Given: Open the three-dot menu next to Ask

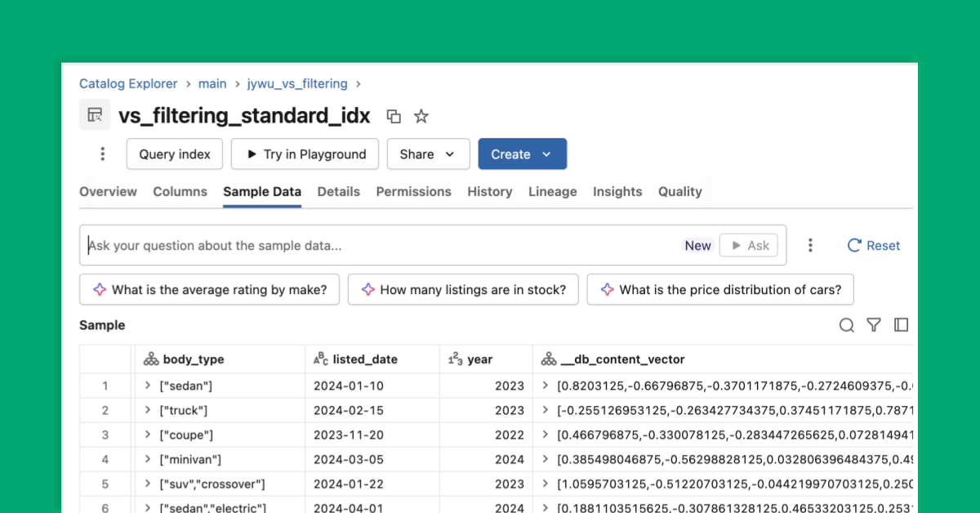Looking at the screenshot, I should tap(809, 244).
